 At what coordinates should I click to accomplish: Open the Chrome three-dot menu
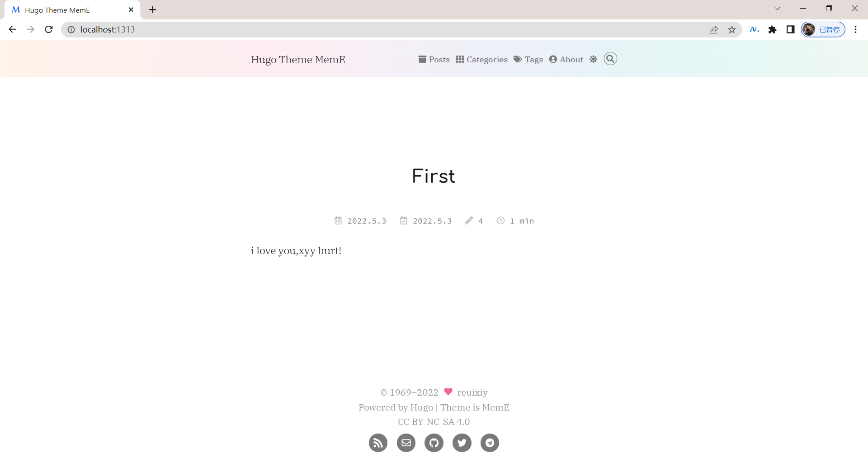click(x=855, y=30)
